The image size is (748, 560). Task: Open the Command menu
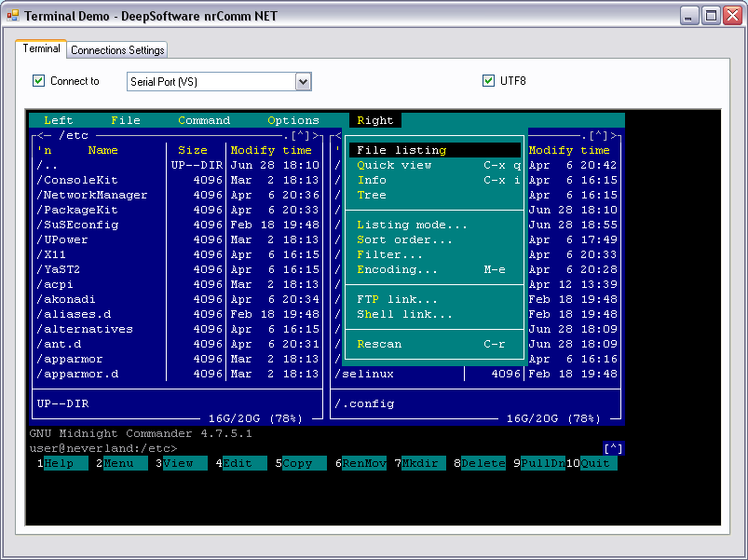point(203,119)
